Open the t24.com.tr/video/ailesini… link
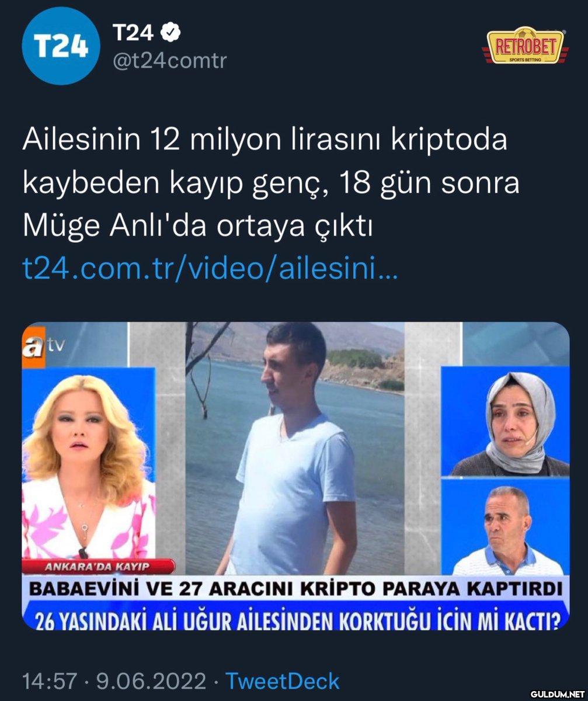588x701 pixels. point(210,270)
